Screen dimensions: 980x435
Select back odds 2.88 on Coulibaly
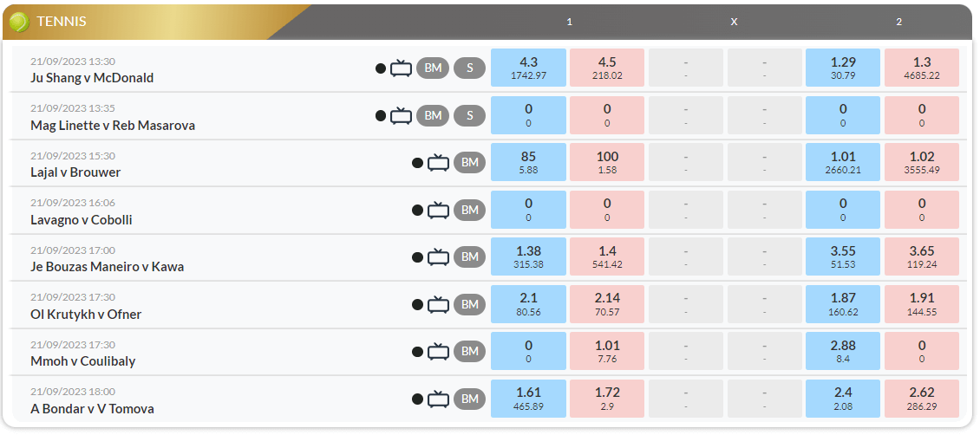tap(843, 351)
